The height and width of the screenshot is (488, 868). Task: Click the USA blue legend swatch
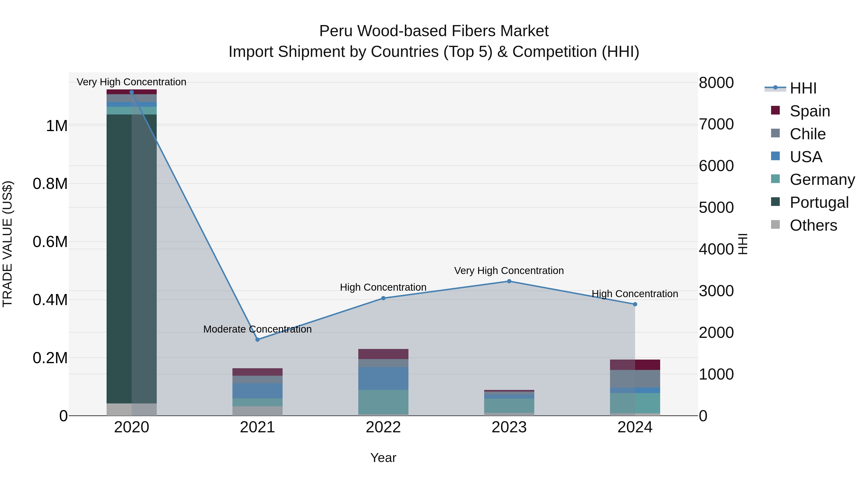click(x=775, y=156)
